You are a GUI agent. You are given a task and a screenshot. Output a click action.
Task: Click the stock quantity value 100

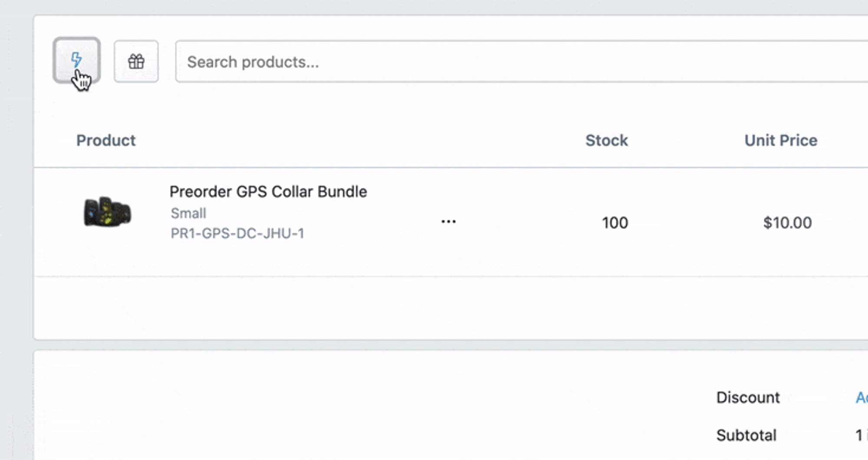(x=615, y=223)
